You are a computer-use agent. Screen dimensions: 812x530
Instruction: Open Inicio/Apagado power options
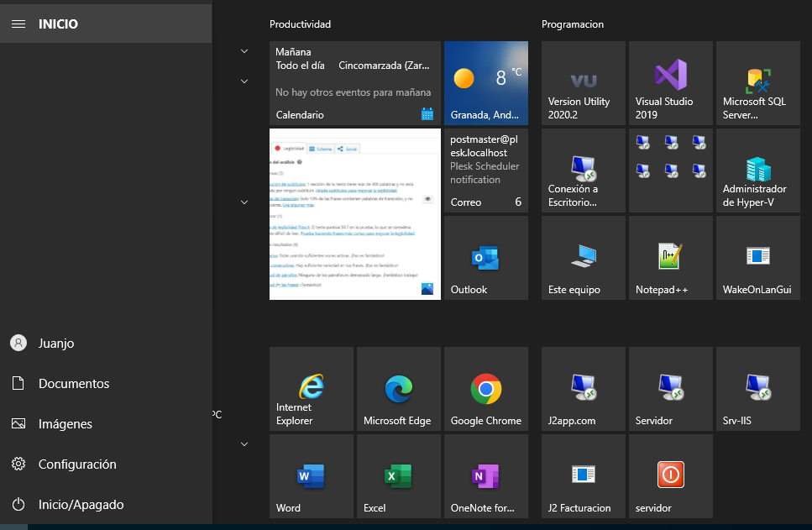(106, 505)
